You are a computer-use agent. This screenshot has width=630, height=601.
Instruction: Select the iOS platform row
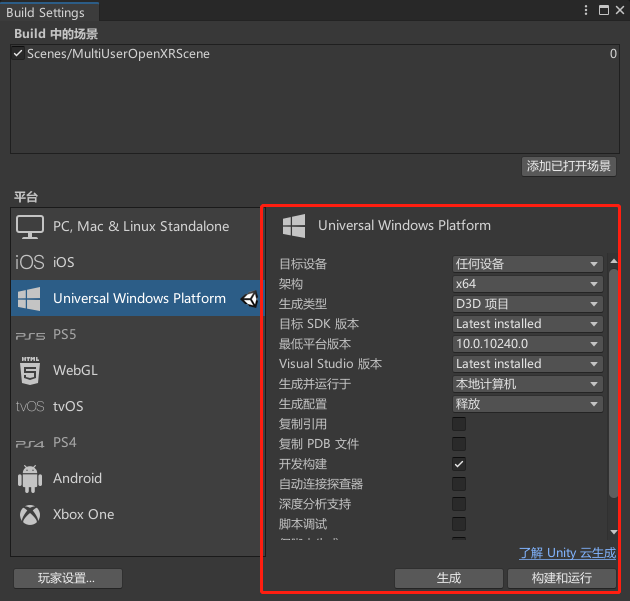[x=137, y=262]
